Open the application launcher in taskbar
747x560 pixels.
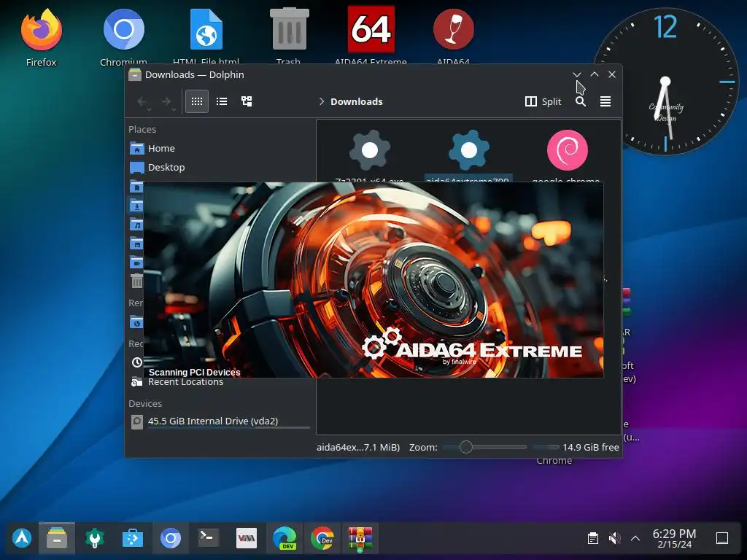[x=22, y=539]
